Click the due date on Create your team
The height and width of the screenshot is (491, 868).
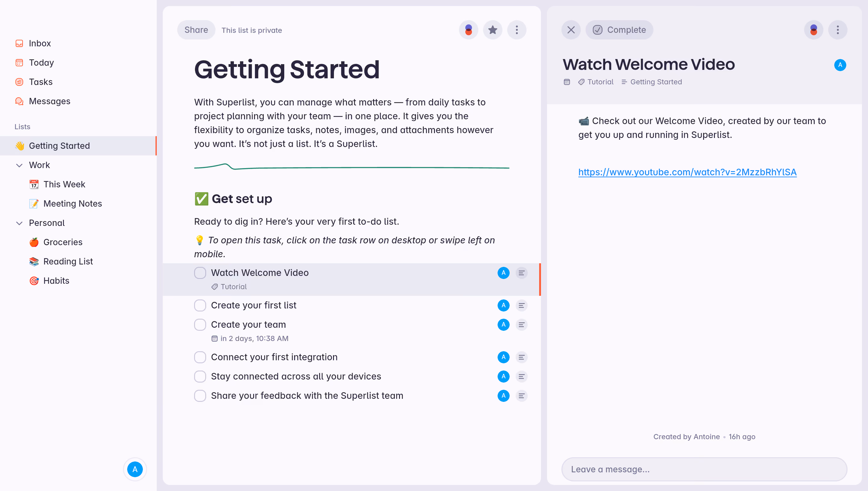tap(250, 338)
